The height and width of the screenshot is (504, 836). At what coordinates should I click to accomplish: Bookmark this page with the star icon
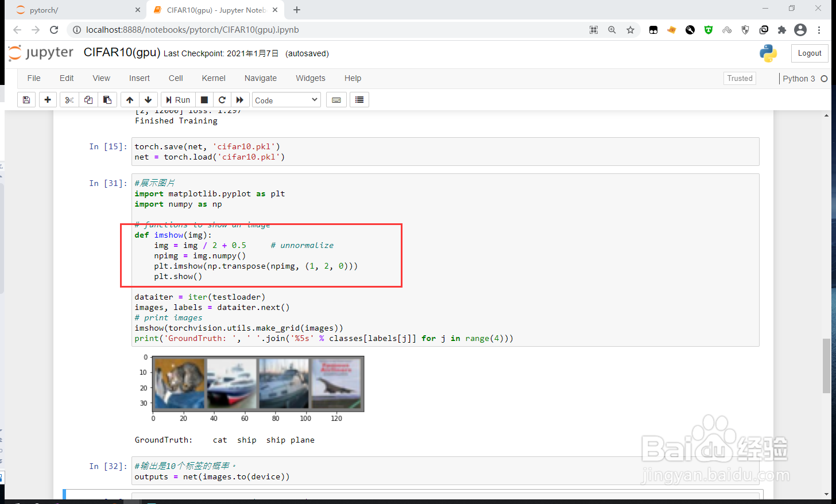tap(630, 30)
